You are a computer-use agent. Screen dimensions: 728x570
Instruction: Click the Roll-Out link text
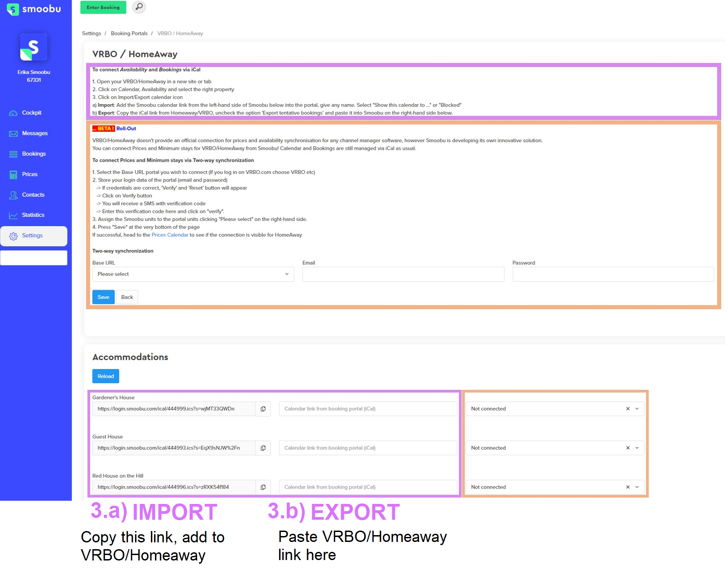pos(126,129)
